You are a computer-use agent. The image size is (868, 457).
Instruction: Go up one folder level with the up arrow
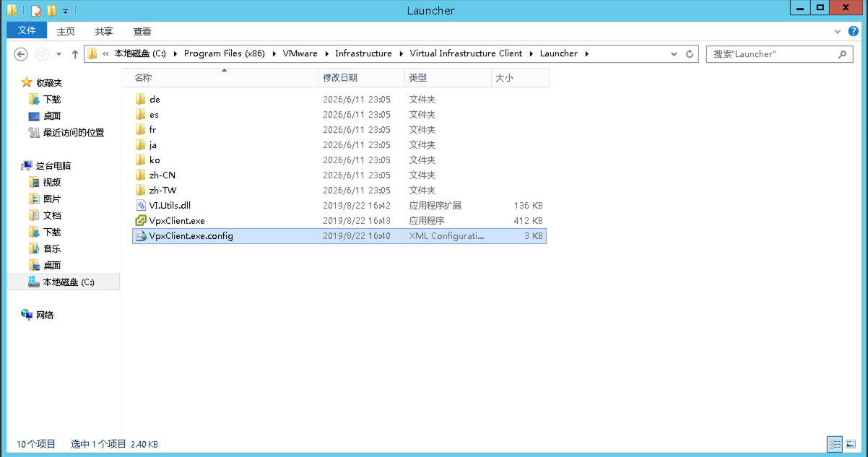click(x=75, y=54)
